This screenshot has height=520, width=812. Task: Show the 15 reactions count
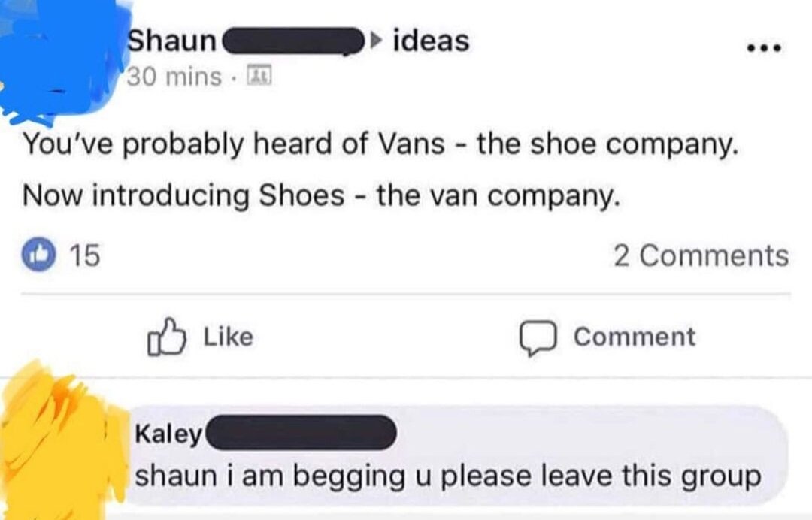click(84, 256)
